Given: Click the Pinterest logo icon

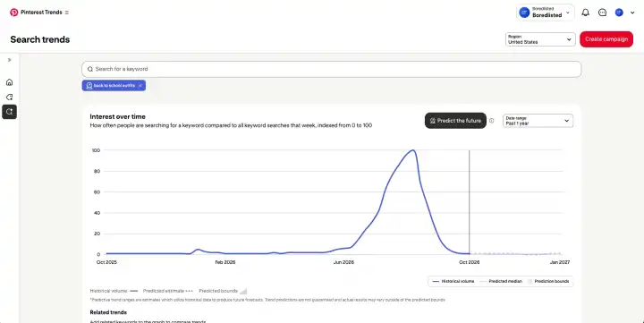Looking at the screenshot, I should [14, 13].
